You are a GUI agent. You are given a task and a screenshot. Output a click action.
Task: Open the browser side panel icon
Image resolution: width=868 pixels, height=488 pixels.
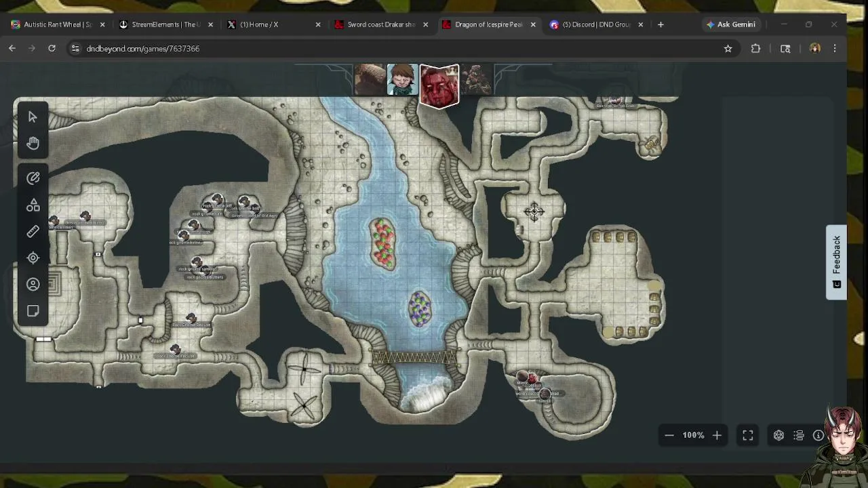[785, 48]
